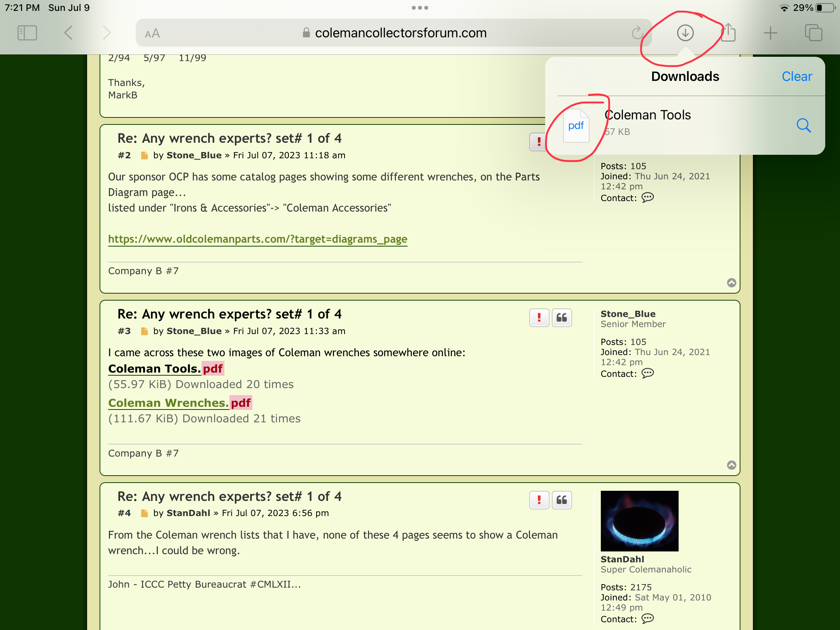The image size is (840, 630).
Task: Jump to top from post #3 arrow
Action: coord(731,465)
